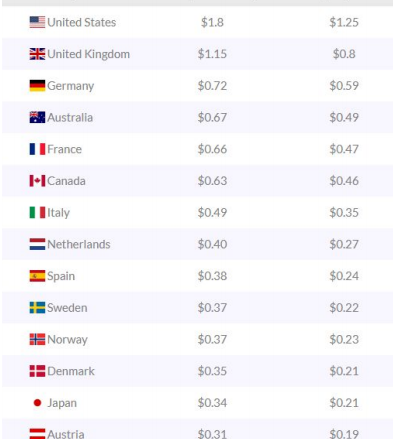Select the Austria country name
The width and height of the screenshot is (393, 442).
[66, 434]
